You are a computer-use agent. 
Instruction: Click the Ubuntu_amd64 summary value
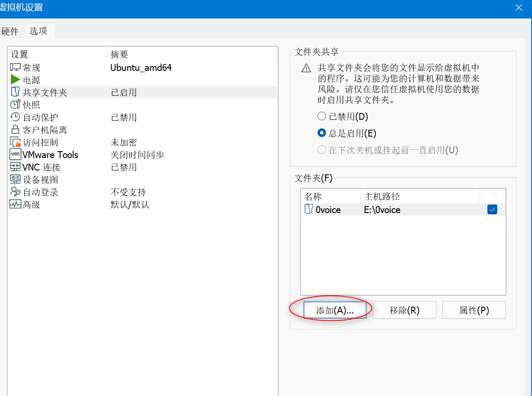coord(141,67)
